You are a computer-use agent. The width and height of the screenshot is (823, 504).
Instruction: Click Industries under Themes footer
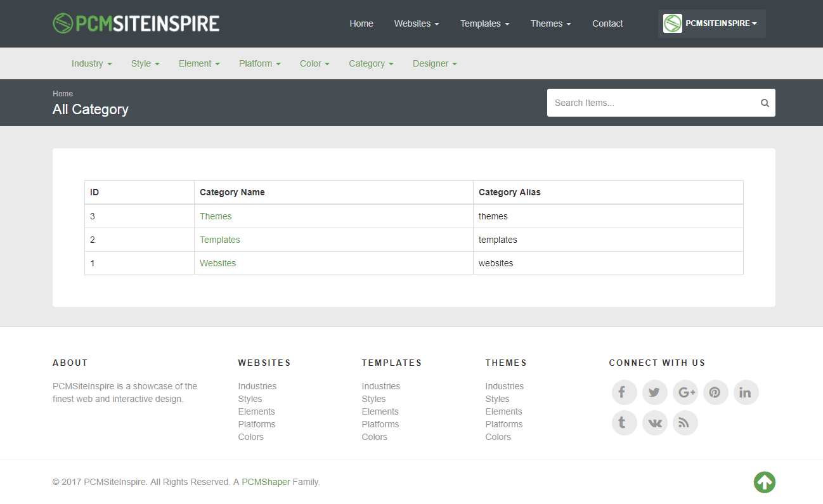coord(505,386)
